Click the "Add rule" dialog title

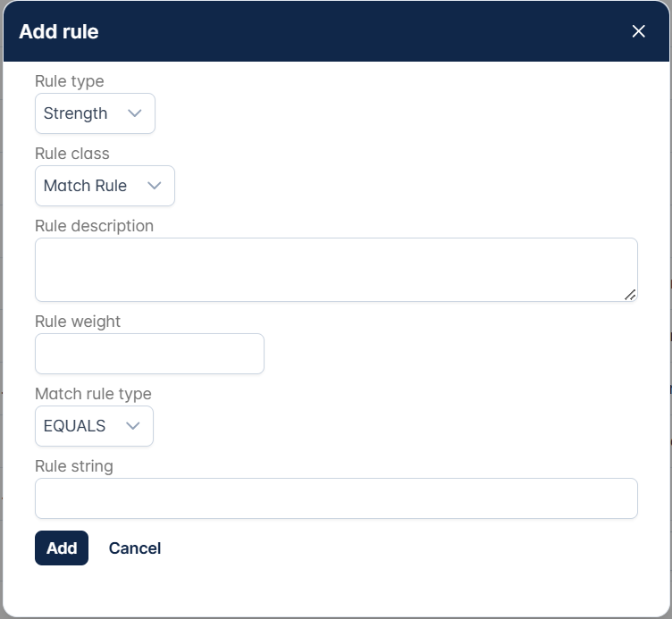(x=59, y=32)
